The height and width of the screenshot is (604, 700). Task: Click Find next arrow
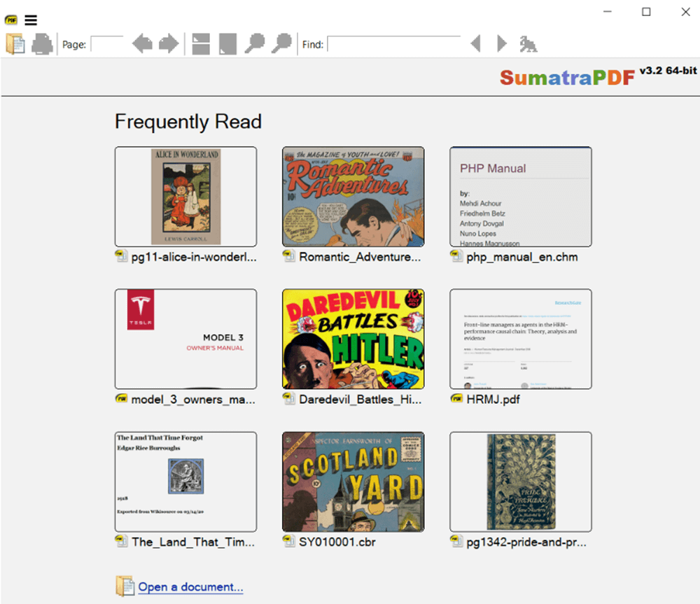tap(501, 44)
